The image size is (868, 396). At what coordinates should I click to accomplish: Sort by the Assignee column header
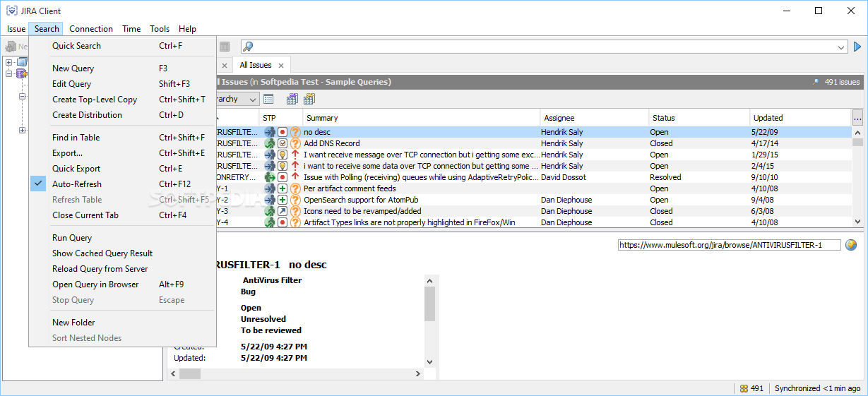click(x=595, y=118)
